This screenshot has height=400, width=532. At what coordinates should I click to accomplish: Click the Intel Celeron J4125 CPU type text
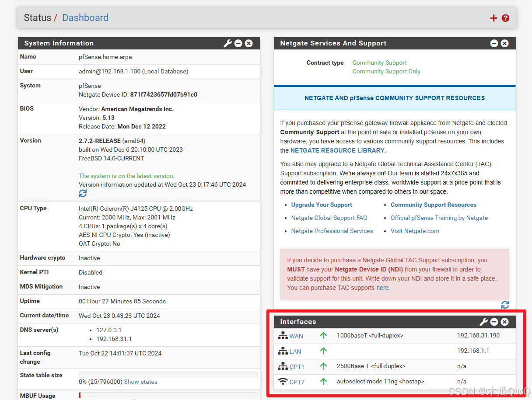pyautogui.click(x=136, y=209)
